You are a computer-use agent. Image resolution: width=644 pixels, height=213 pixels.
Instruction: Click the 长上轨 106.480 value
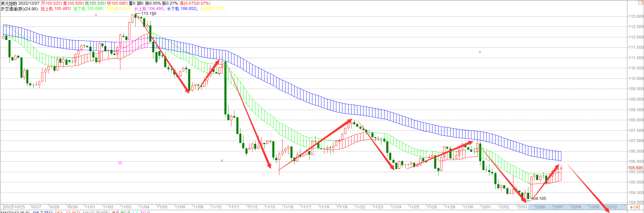150,9
